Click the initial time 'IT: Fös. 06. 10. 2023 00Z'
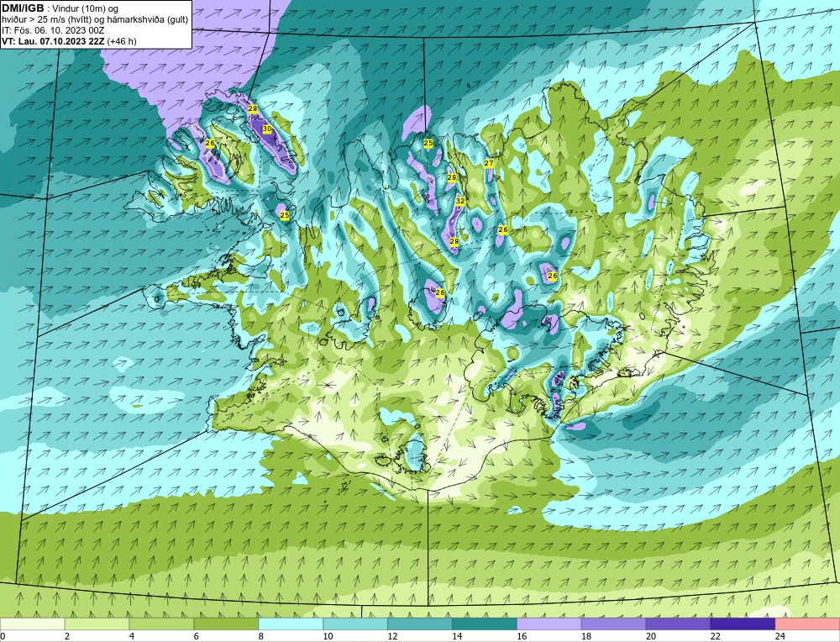 click(x=52, y=30)
